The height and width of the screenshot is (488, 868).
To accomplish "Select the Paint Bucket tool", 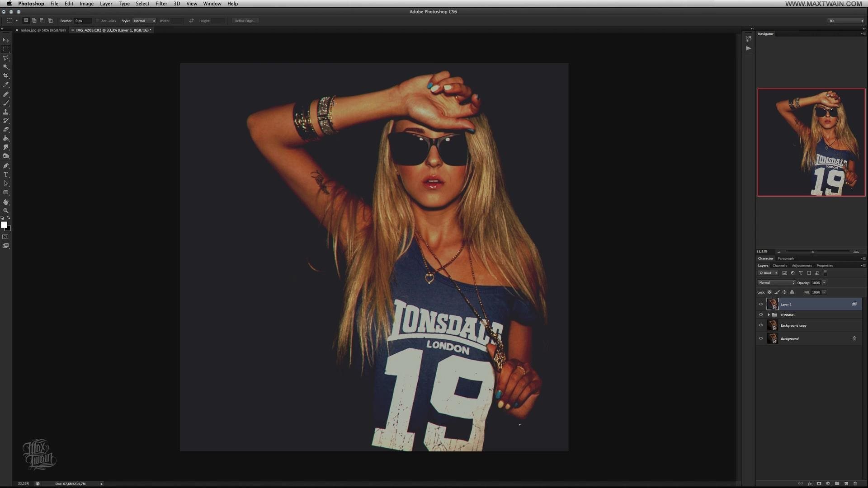I will [6, 139].
